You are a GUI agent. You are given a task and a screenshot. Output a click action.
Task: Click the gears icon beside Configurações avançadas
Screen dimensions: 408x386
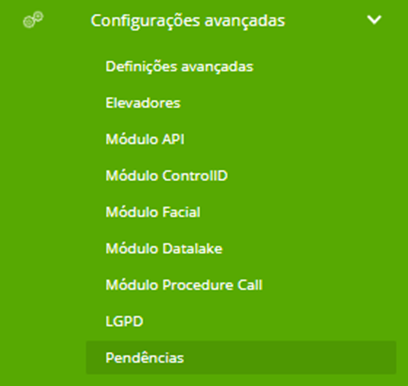click(x=33, y=20)
